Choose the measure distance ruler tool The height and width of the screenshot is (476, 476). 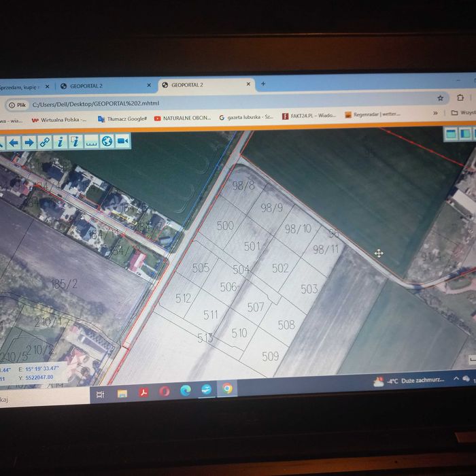pyautogui.click(x=91, y=141)
